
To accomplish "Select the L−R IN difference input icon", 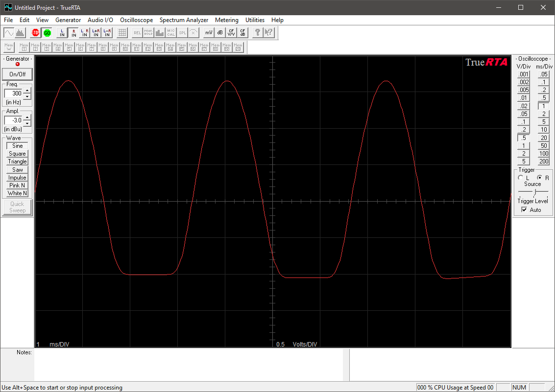I will [x=107, y=33].
